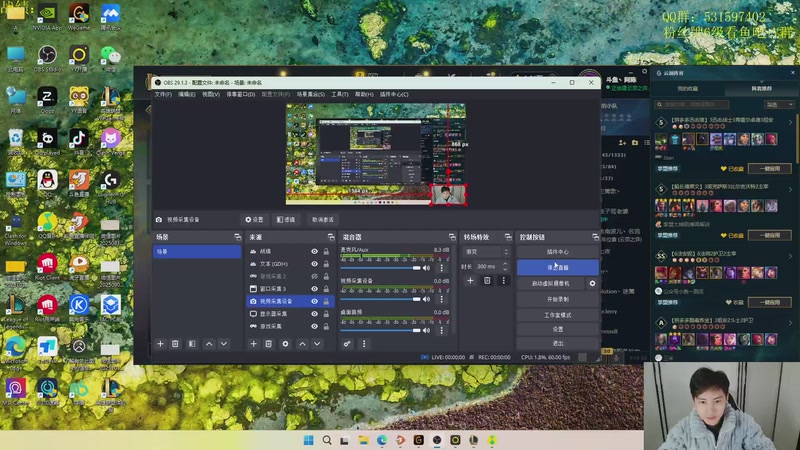Mute the 麦克风/Aux channel
This screenshot has width=800, height=450.
coord(427,268)
